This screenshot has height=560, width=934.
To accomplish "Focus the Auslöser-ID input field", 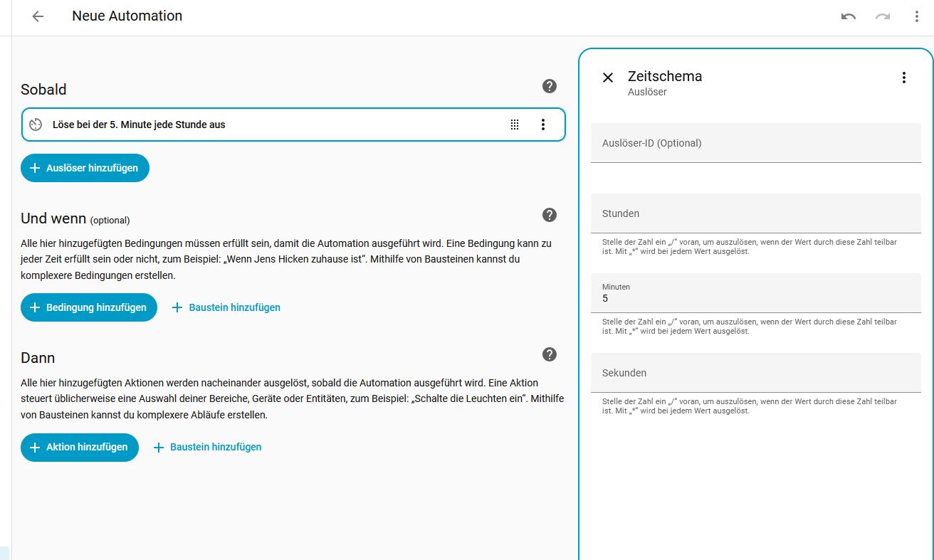I will pyautogui.click(x=755, y=143).
